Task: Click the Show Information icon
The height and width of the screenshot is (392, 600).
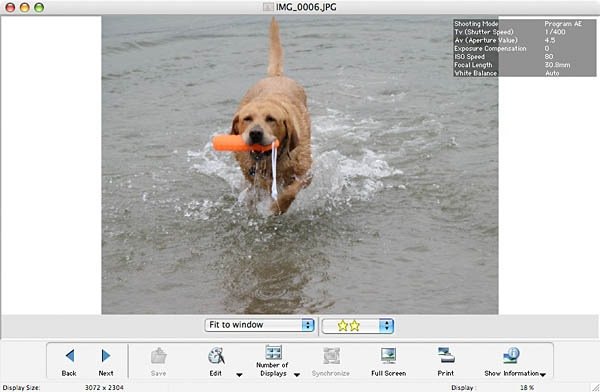Action: 511,356
